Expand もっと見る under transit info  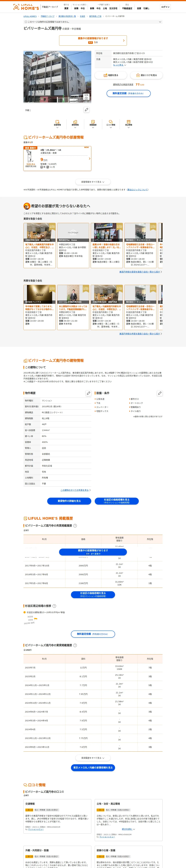pos(120,65)
